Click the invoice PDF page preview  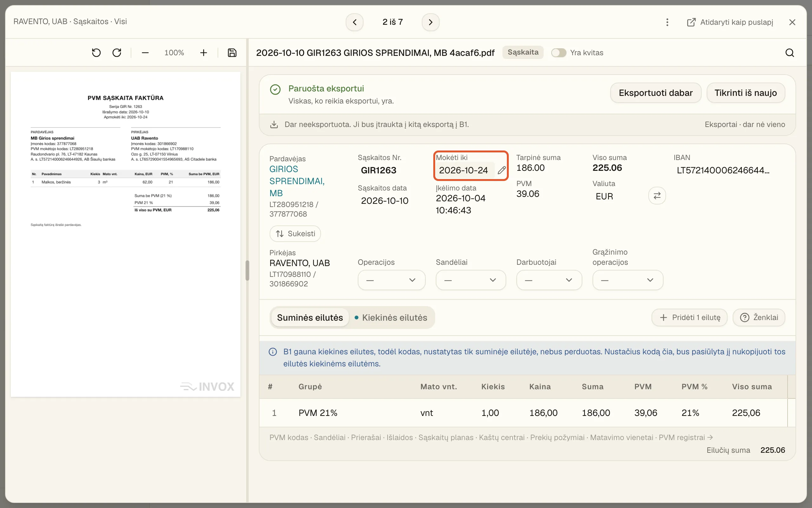[x=126, y=234]
